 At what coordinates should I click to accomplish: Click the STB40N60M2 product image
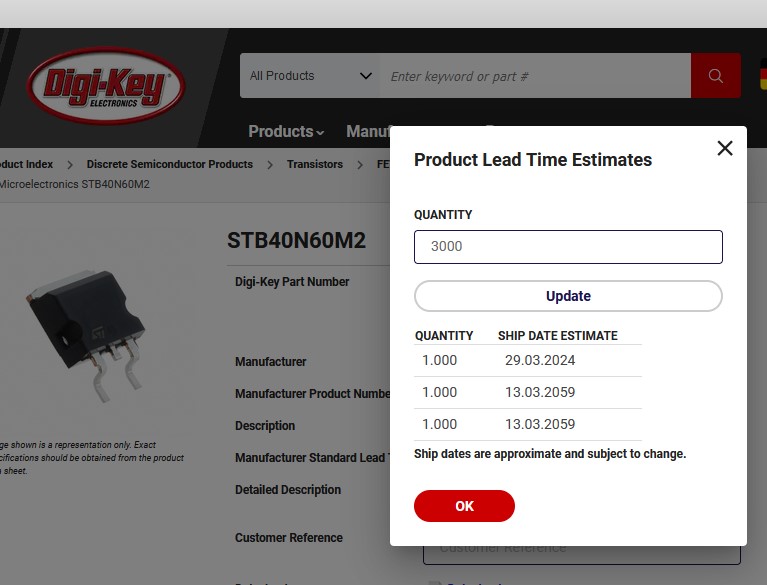point(87,335)
